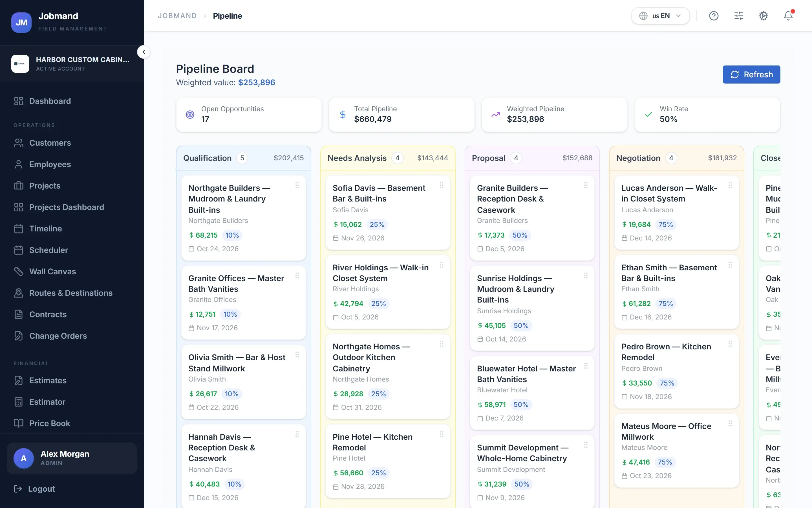812x508 pixels.
Task: Open the notifications bell
Action: 788,16
